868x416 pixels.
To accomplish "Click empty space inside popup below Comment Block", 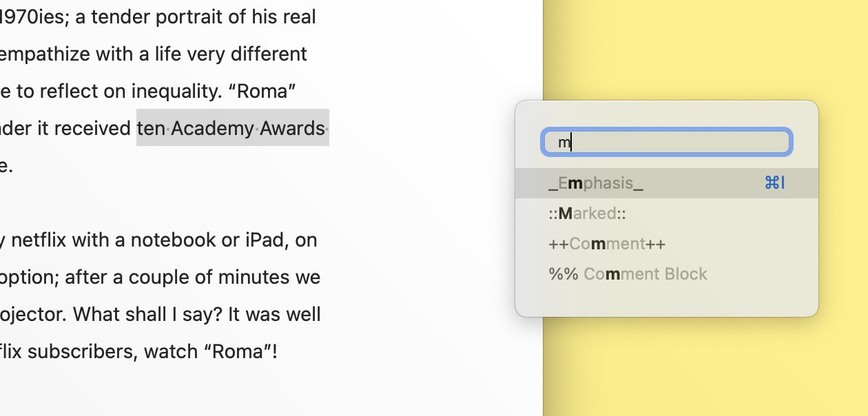I will click(667, 303).
